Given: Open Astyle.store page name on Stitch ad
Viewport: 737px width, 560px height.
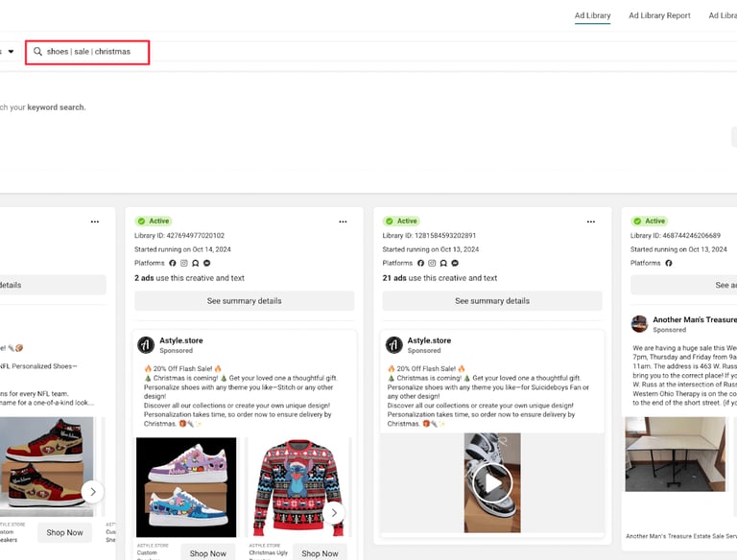Looking at the screenshot, I should [181, 340].
